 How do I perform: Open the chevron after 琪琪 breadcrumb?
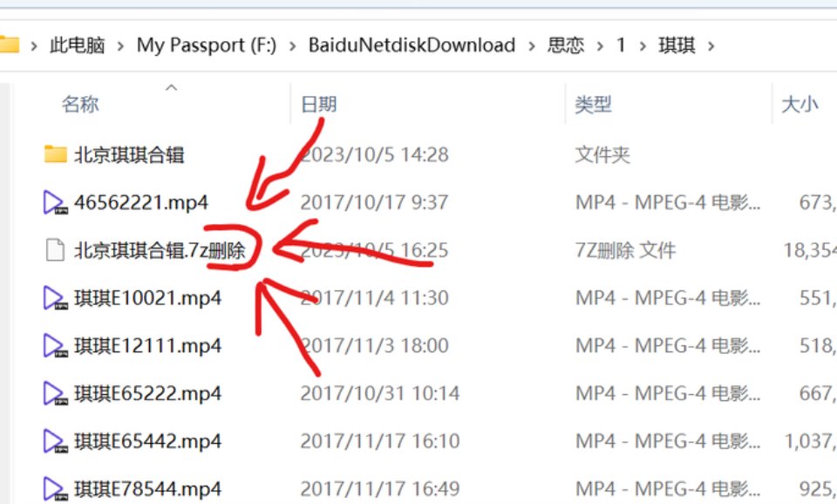coord(711,46)
